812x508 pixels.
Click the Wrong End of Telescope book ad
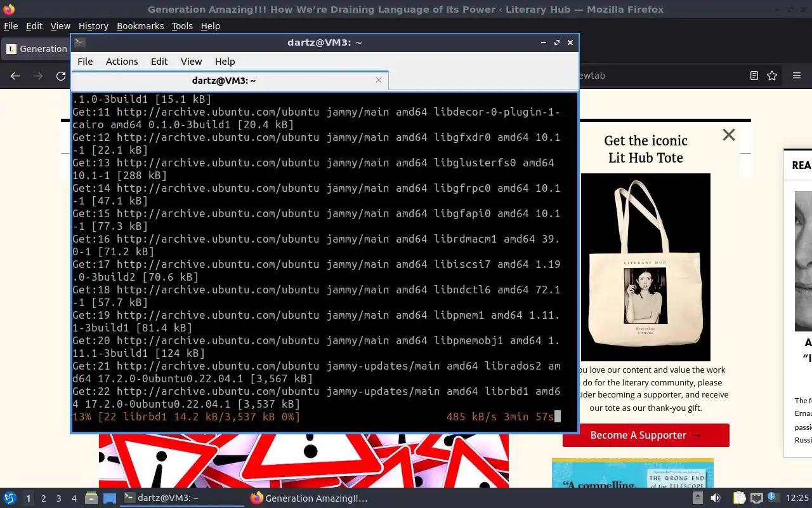(x=632, y=473)
